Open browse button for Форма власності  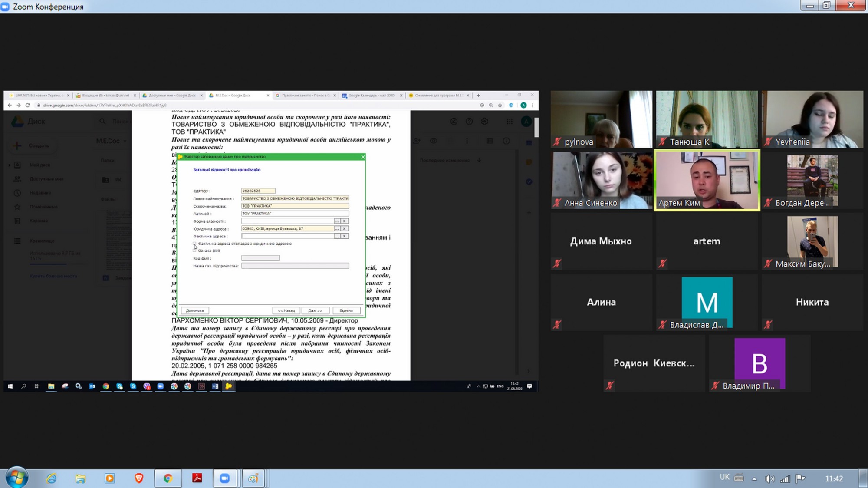(337, 221)
